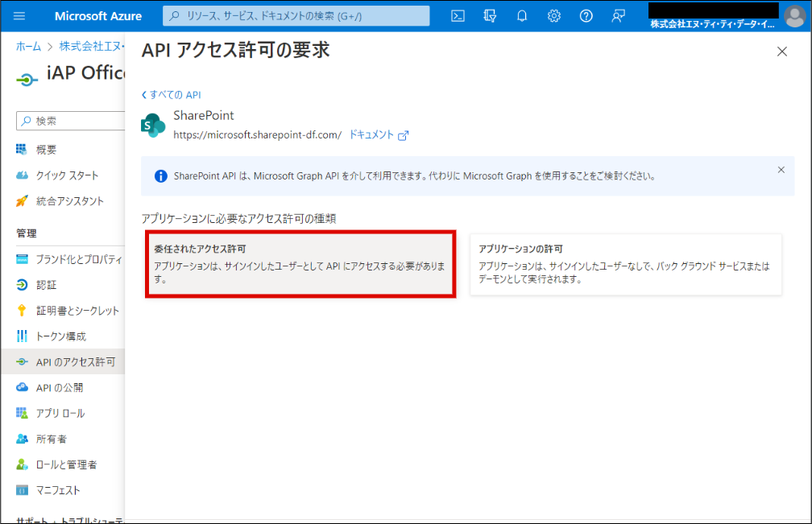Click the external link icon next to ドキュメント

point(403,135)
